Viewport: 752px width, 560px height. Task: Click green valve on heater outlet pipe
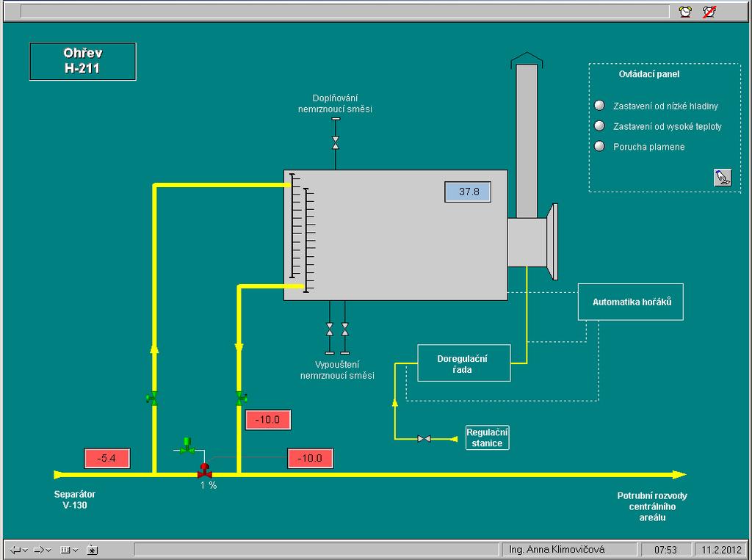(x=240, y=398)
